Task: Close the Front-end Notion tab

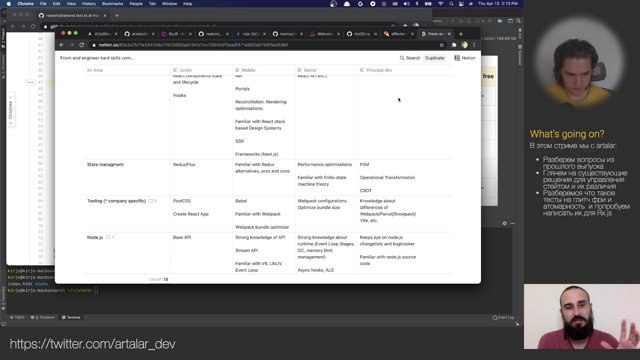Action: pos(449,34)
